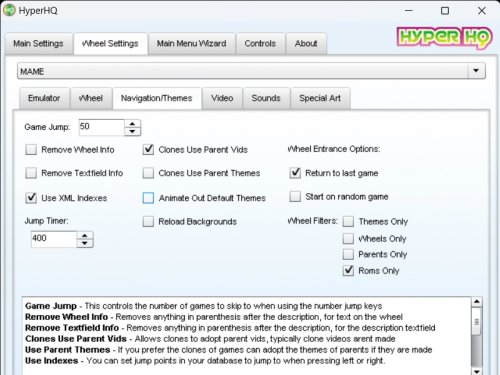Viewport: 500px width, 375px height.
Task: Click the "Remove Wheel Info" help text heading
Action: 67,317
